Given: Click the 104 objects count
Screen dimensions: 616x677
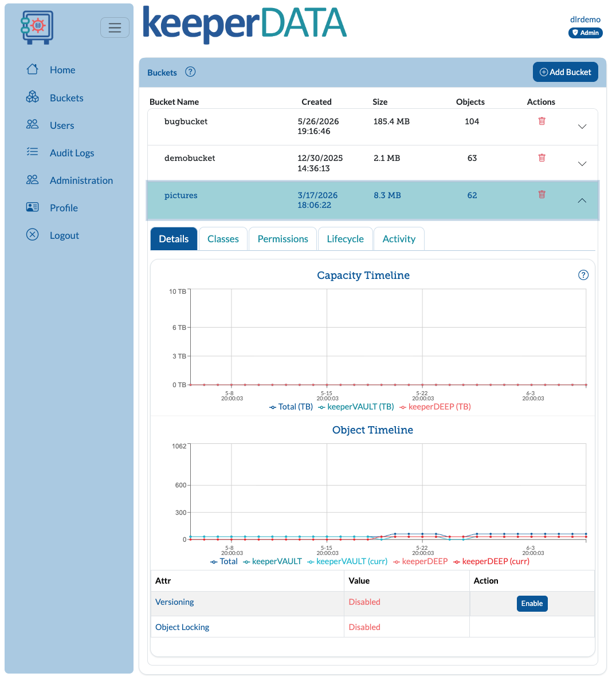Looking at the screenshot, I should point(472,121).
